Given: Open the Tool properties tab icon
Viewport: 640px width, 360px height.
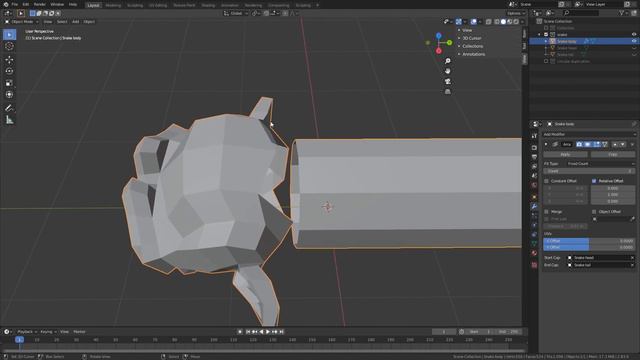Looking at the screenshot, I should click(534, 136).
